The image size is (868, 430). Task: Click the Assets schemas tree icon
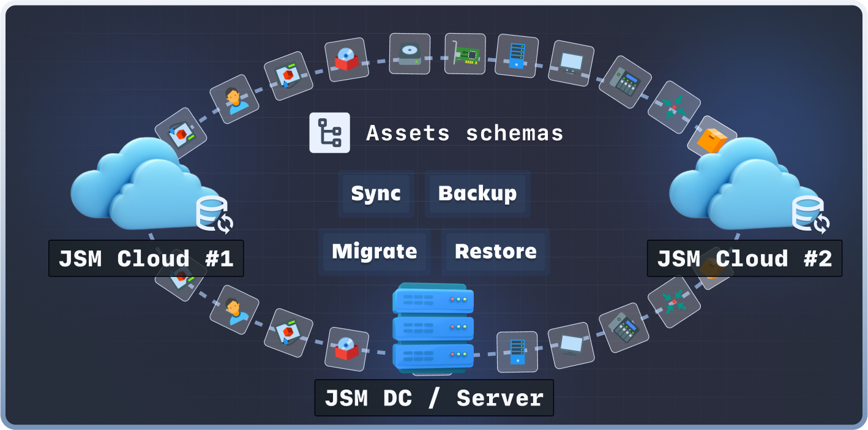click(329, 132)
